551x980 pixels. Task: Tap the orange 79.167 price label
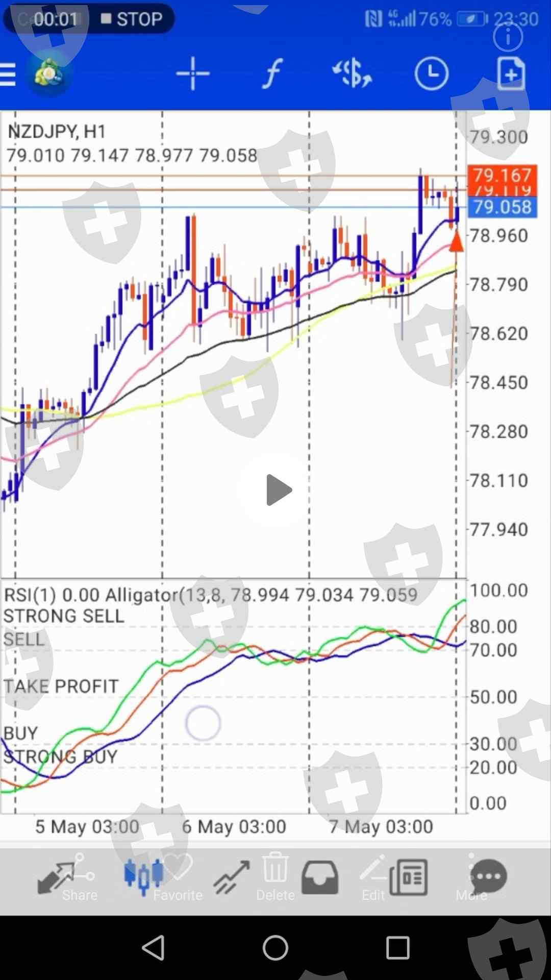(x=502, y=176)
